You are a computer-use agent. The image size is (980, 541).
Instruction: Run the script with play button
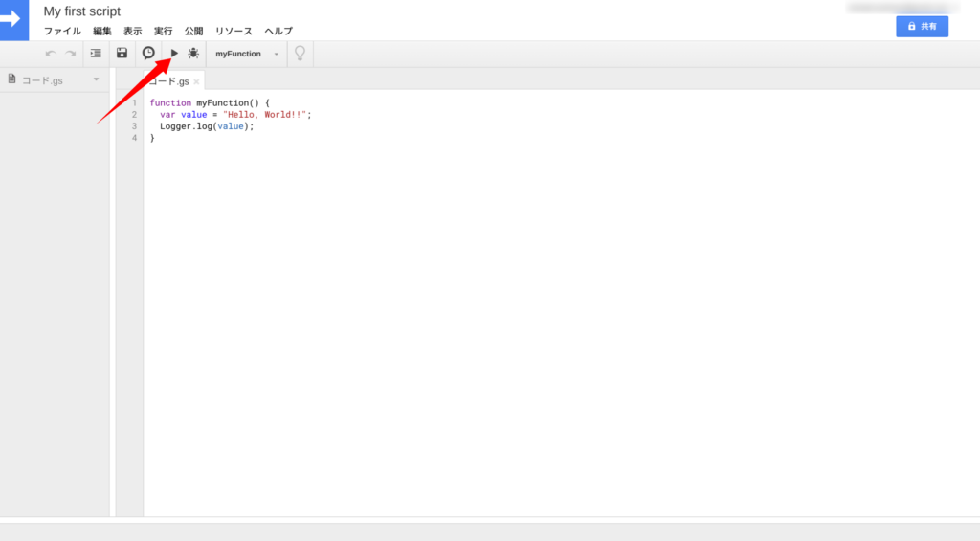(x=174, y=54)
